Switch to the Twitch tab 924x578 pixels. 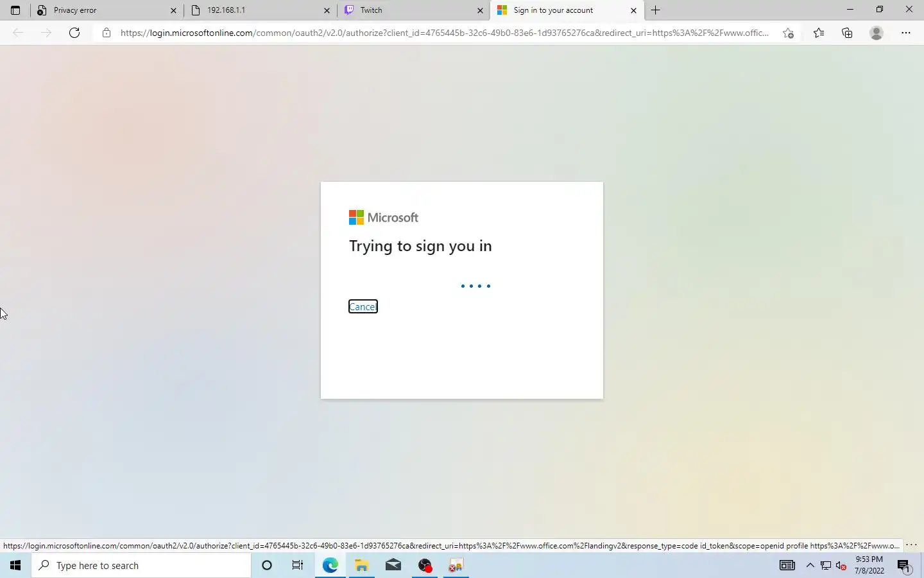pos(413,10)
